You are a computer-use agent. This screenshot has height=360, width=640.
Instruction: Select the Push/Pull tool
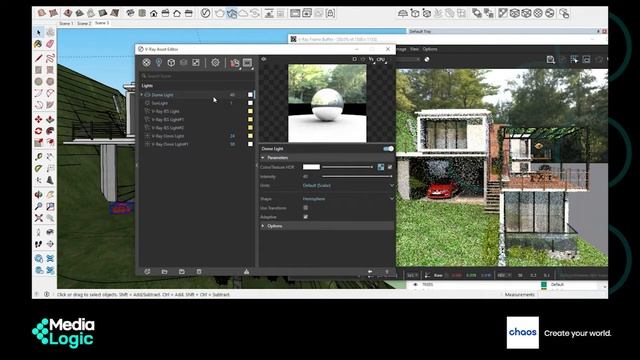pos(50,119)
